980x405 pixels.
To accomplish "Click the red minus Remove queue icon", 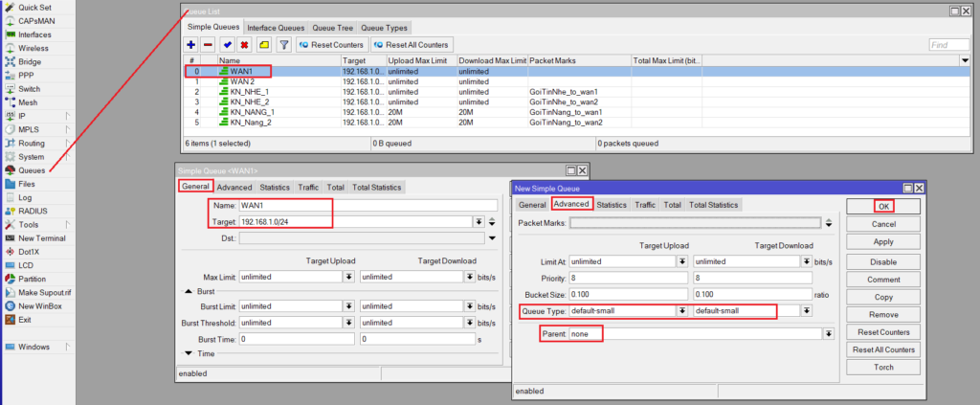I will click(208, 45).
